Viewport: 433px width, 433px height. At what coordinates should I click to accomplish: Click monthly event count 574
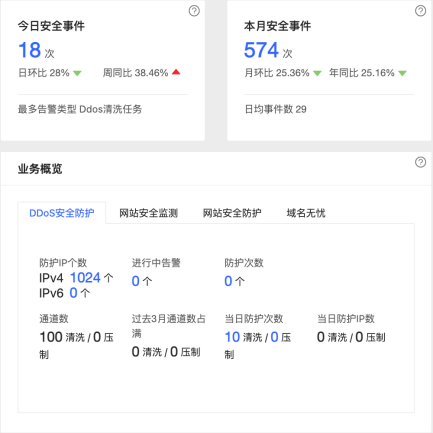[x=261, y=50]
